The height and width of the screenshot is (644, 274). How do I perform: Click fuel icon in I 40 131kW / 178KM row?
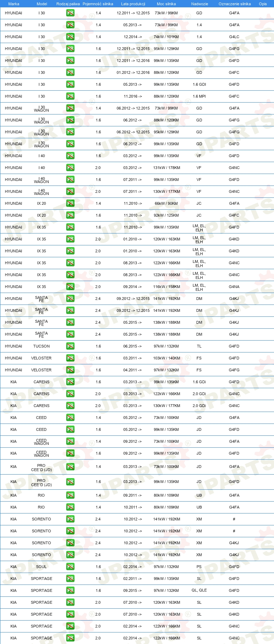point(70,168)
